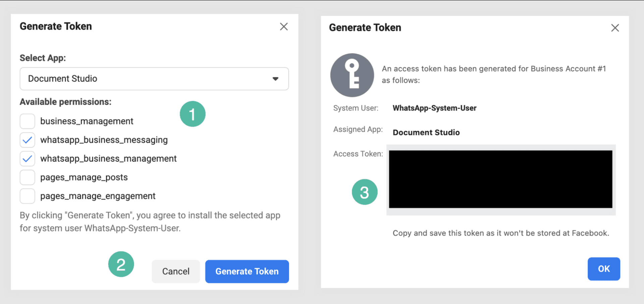Image resolution: width=644 pixels, height=304 pixels.
Task: Click the blue Generate Token button
Action: click(x=247, y=271)
